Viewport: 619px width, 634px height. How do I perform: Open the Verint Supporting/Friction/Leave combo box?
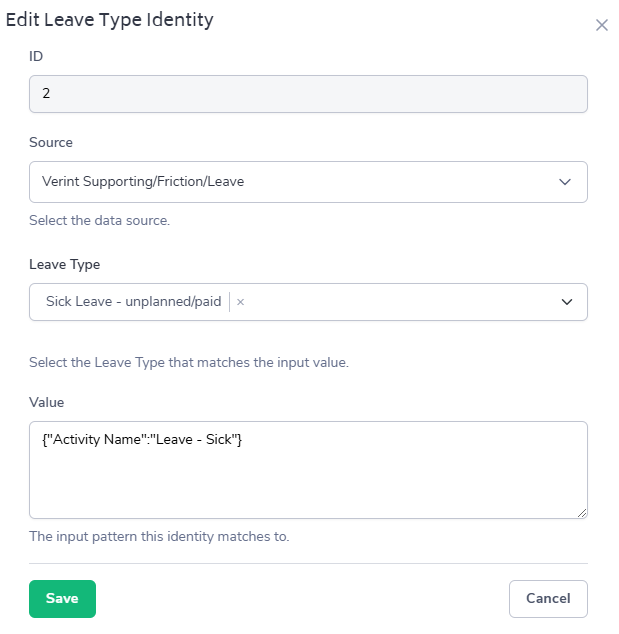click(x=290, y=182)
